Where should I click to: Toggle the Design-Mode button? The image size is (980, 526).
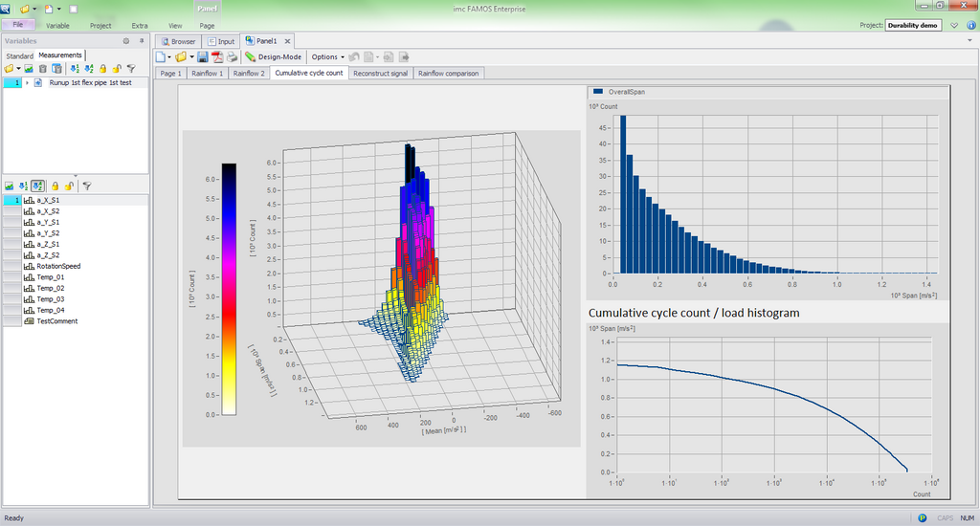(x=273, y=57)
